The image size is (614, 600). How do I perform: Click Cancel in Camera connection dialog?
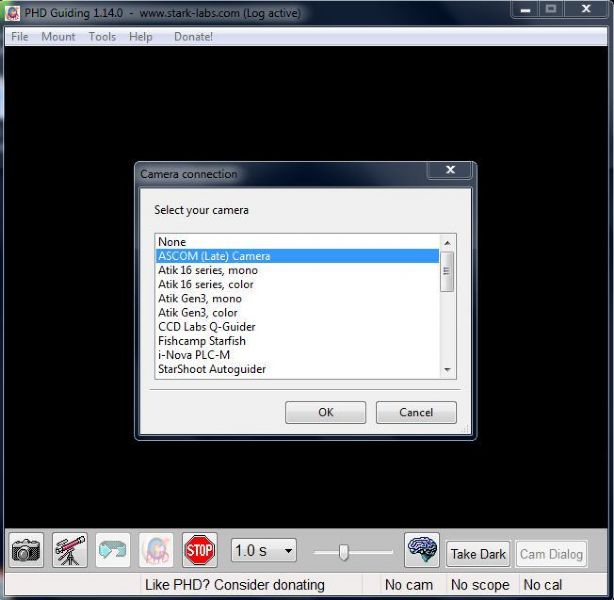click(416, 412)
